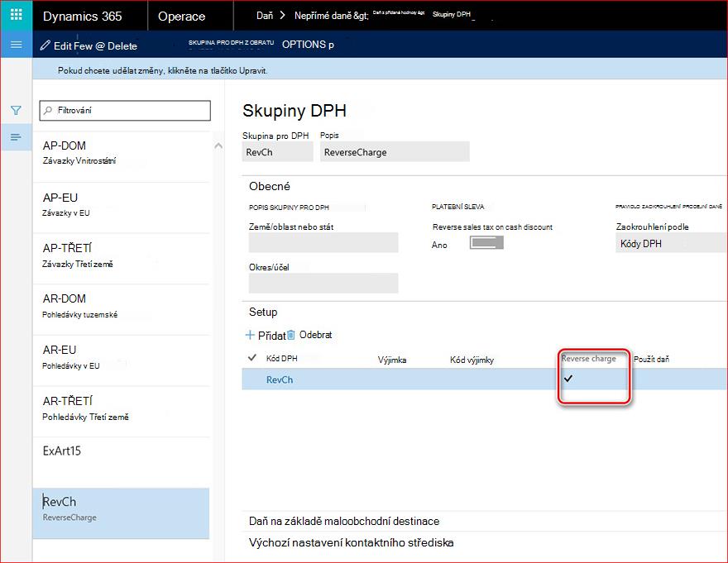Open Nepřímé daně breadcrumb item
Image resolution: width=728 pixels, height=563 pixels.
331,16
